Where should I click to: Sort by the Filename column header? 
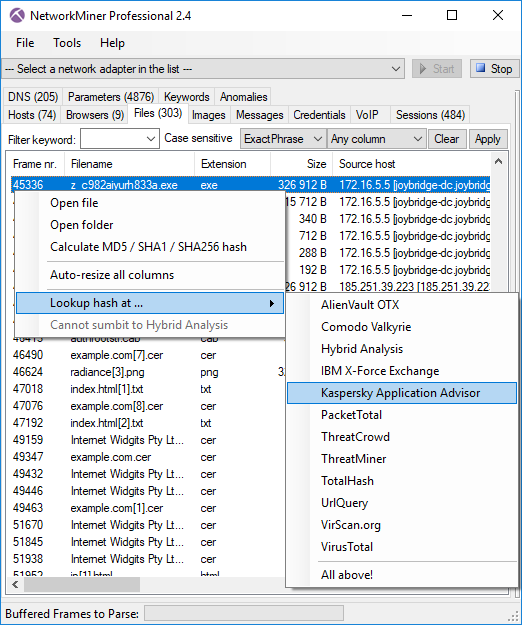point(130,164)
